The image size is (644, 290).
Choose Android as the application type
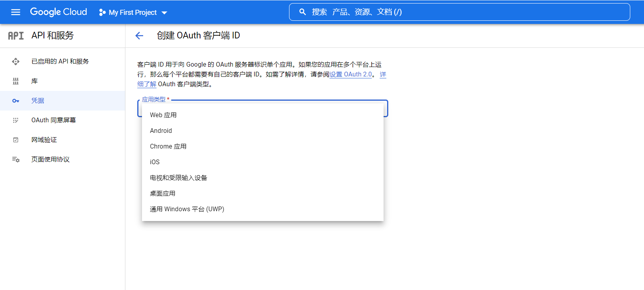point(161,131)
